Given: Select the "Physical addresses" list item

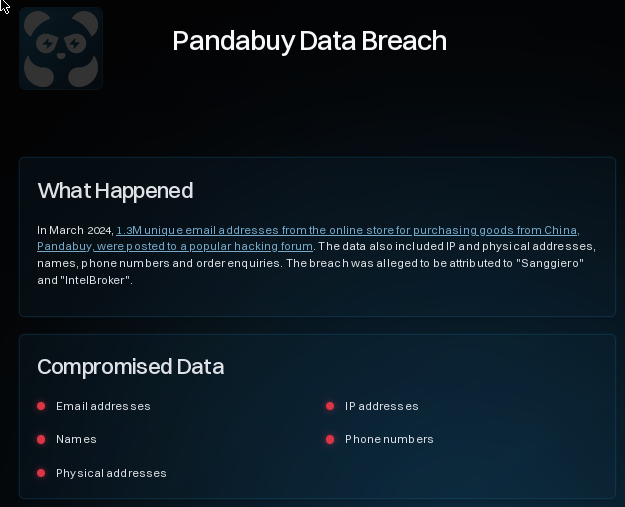Looking at the screenshot, I should coord(111,473).
